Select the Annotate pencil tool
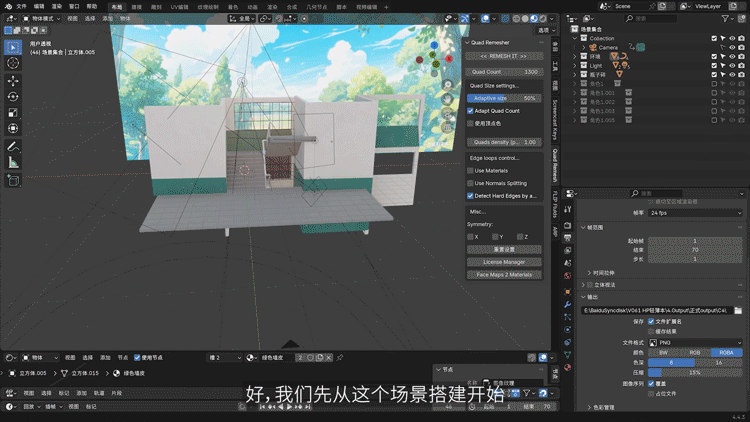Image resolution: width=750 pixels, height=422 pixels. coord(13,146)
